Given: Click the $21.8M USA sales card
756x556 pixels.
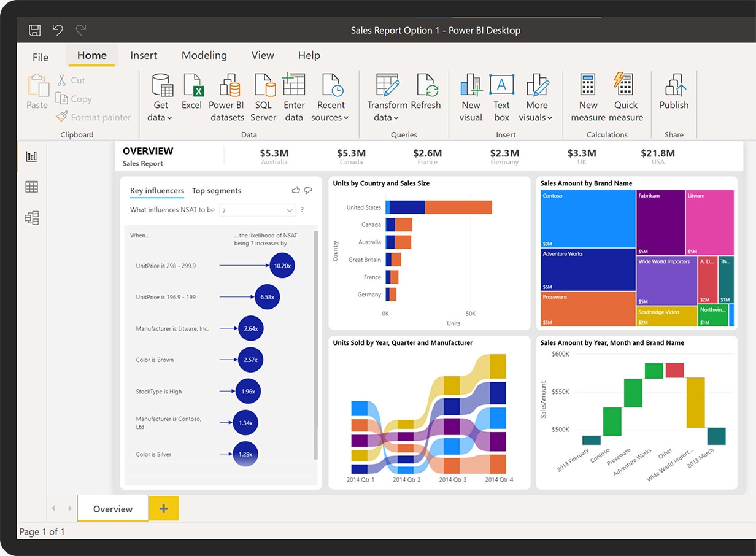Looking at the screenshot, I should [657, 157].
